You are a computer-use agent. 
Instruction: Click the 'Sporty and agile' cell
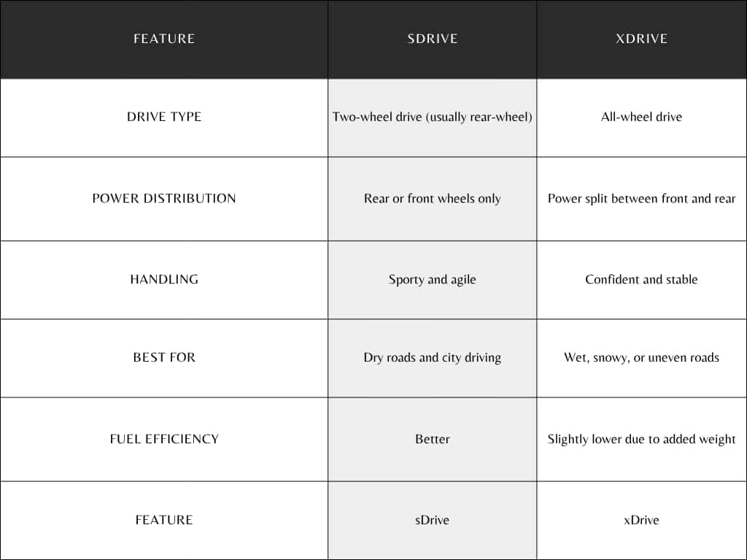(432, 279)
